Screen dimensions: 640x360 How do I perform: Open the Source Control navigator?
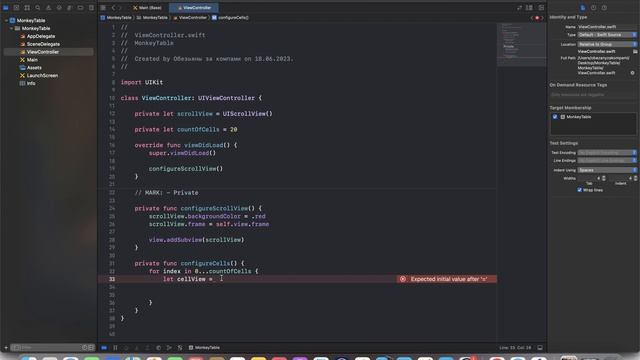[x=16, y=8]
